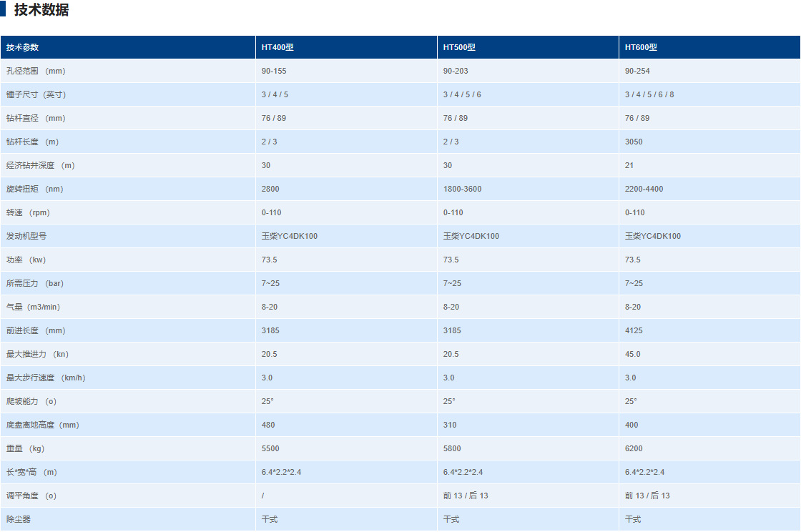
Task: Click the 底盘离地高度 (mm) row label
Action: pyautogui.click(x=42, y=425)
